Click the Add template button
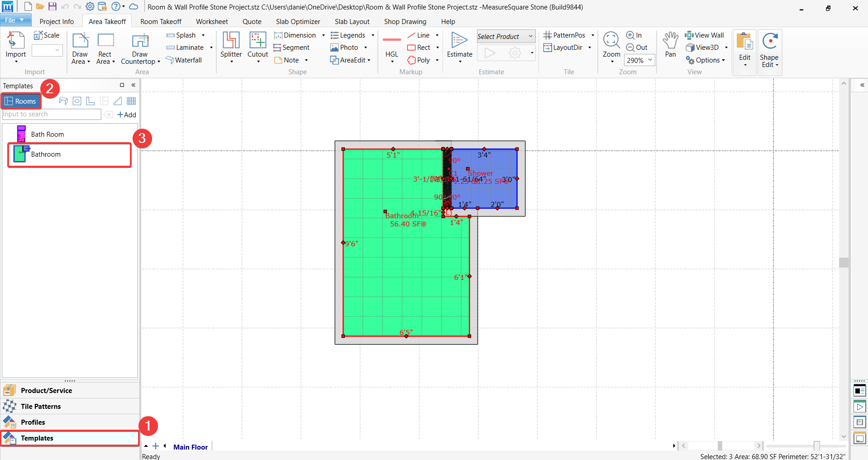 [x=127, y=115]
